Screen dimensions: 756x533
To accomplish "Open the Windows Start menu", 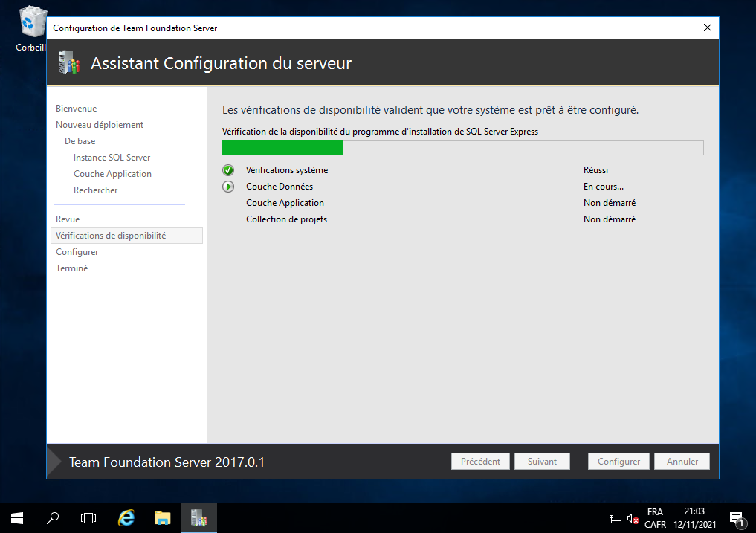I will [x=16, y=518].
